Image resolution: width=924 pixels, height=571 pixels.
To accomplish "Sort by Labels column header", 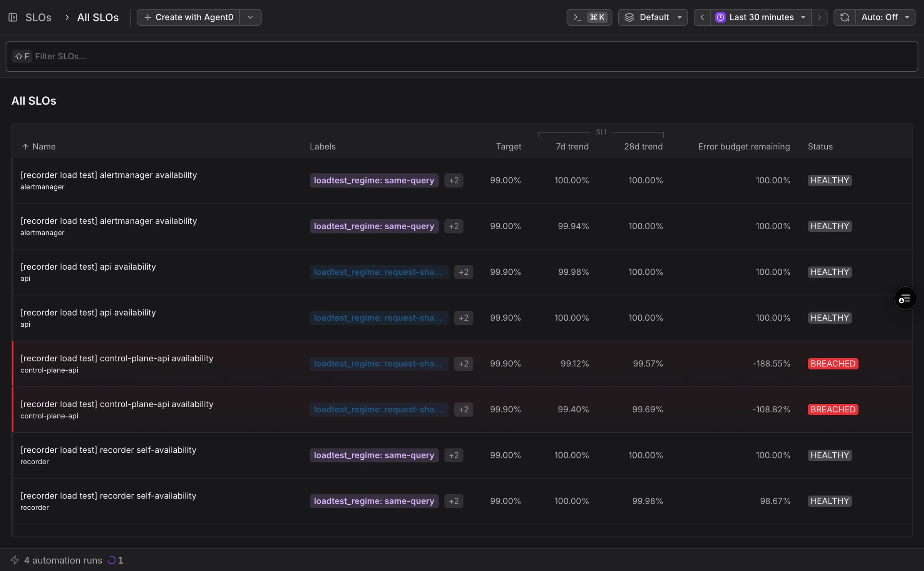I will pos(323,146).
